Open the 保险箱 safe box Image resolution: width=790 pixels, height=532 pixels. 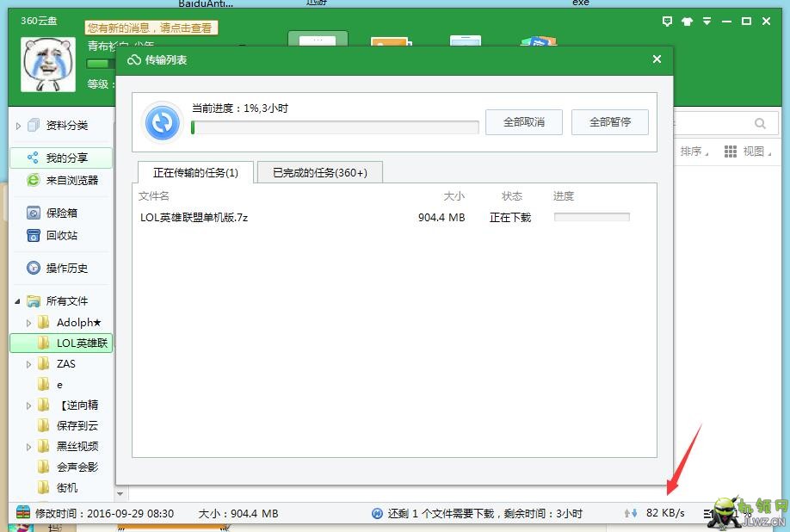click(x=61, y=213)
